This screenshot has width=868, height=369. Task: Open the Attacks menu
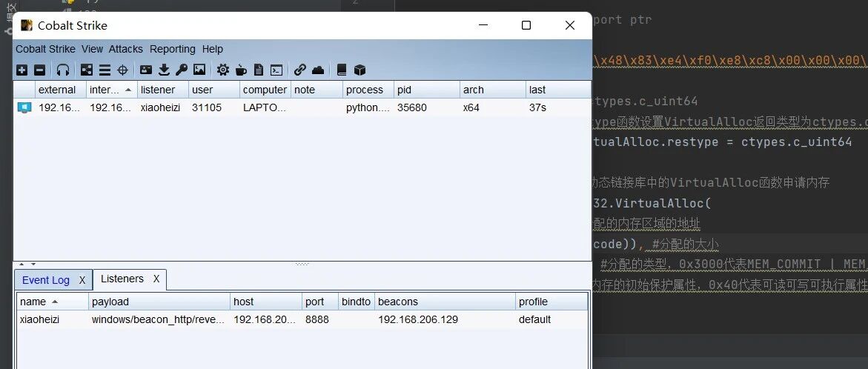tap(126, 49)
